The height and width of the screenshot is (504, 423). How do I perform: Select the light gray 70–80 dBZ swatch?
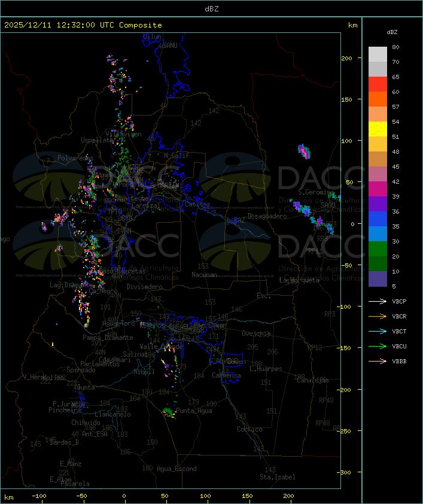pyautogui.click(x=378, y=54)
